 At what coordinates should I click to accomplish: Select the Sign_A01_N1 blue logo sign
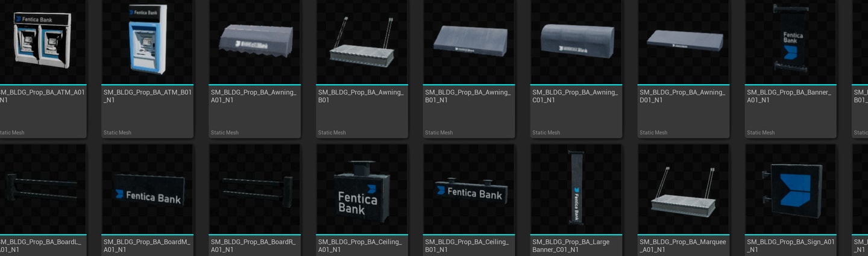(x=791, y=189)
